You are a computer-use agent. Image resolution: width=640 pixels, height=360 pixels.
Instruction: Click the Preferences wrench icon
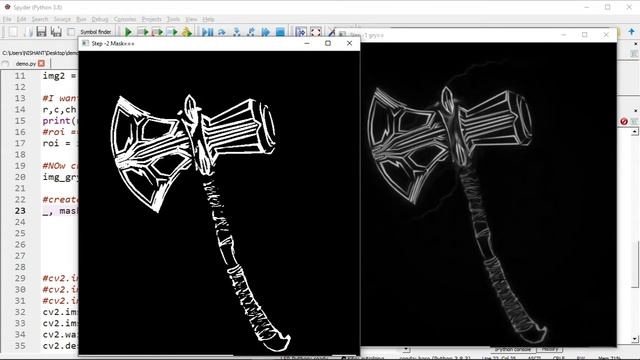tap(331, 32)
